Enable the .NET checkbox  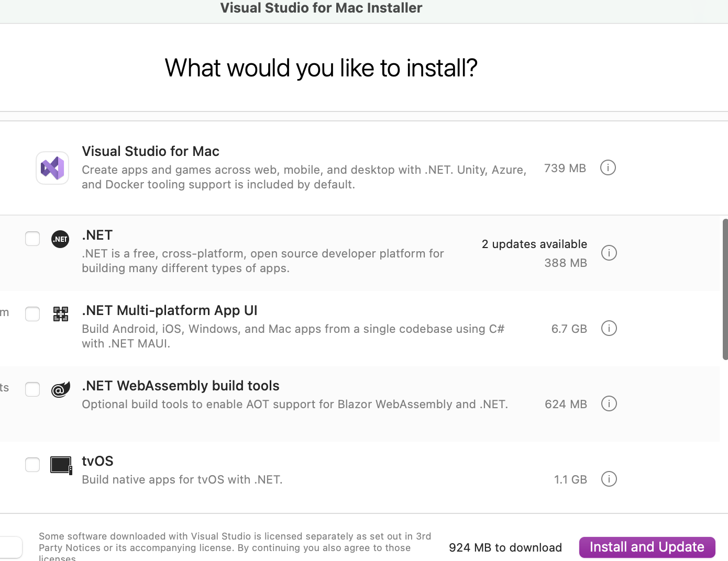tap(32, 239)
